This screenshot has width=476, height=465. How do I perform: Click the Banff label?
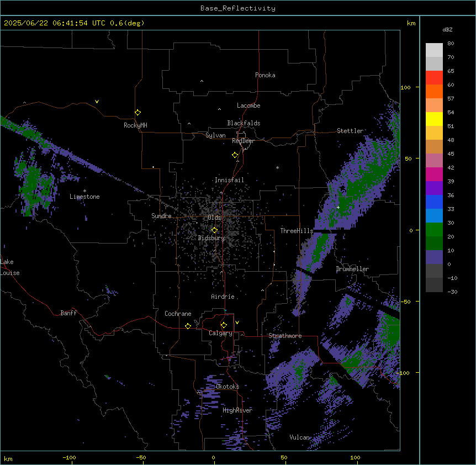68,313
